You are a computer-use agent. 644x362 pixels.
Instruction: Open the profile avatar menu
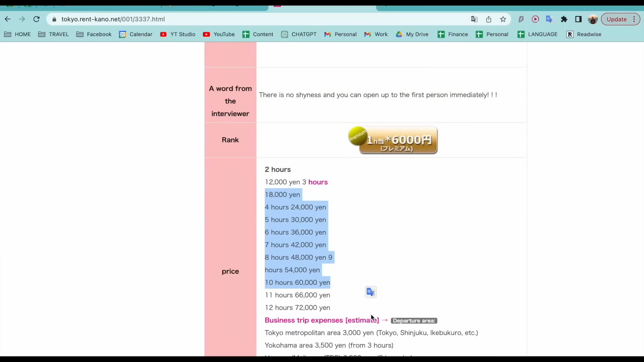pos(593,19)
